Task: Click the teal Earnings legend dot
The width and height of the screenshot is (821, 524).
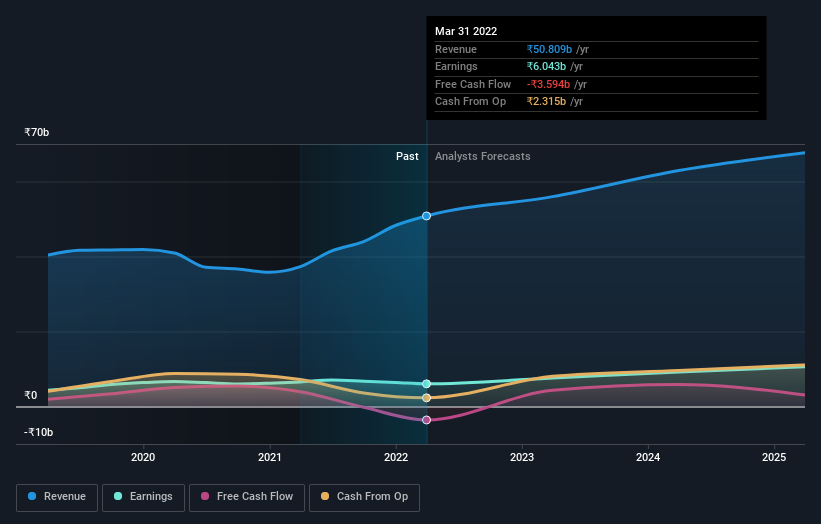Action: [x=118, y=496]
